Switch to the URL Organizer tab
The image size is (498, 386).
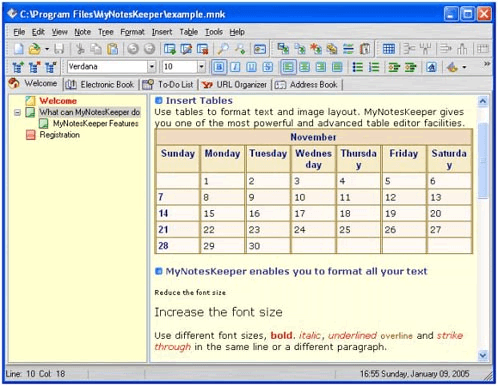235,85
